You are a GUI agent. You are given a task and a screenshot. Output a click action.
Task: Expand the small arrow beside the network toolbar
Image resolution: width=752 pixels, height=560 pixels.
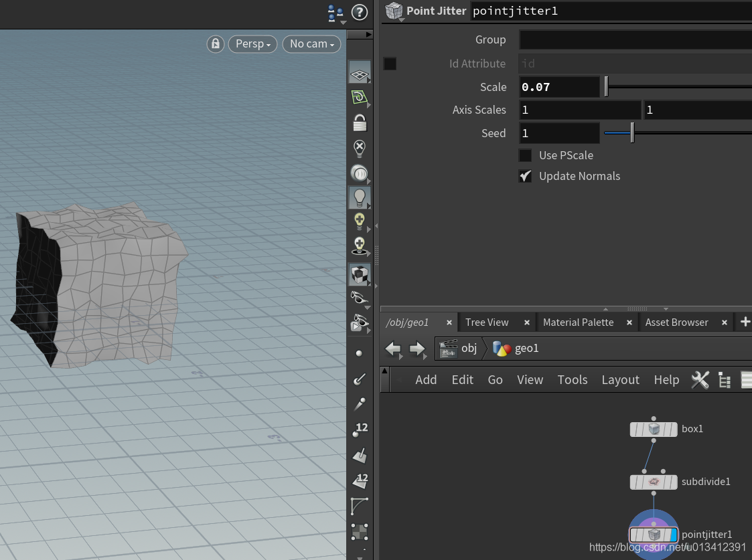pos(384,371)
